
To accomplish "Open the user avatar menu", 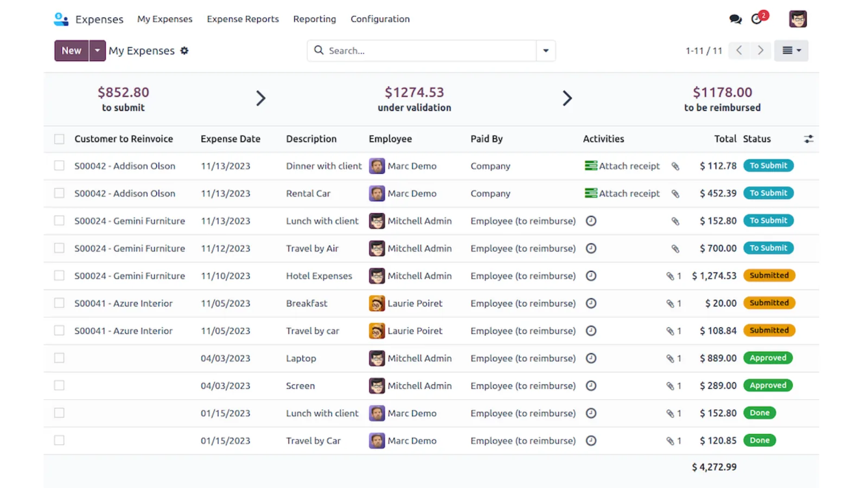I will point(797,19).
